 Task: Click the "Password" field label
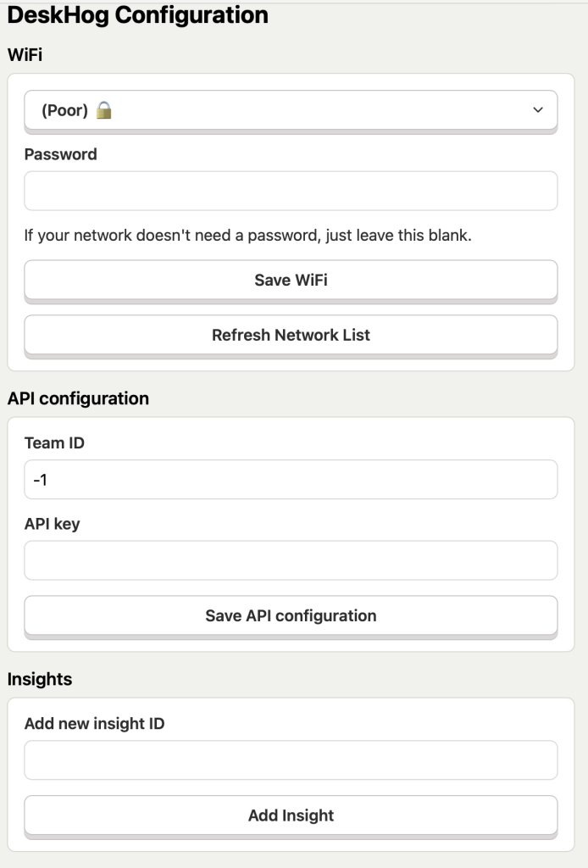pos(61,154)
